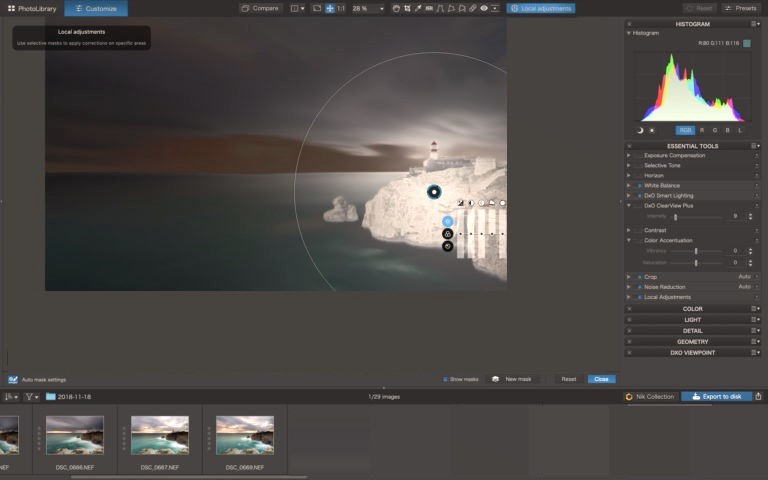Expand Selective Tone panel
Image resolution: width=768 pixels, height=480 pixels.
click(x=628, y=166)
